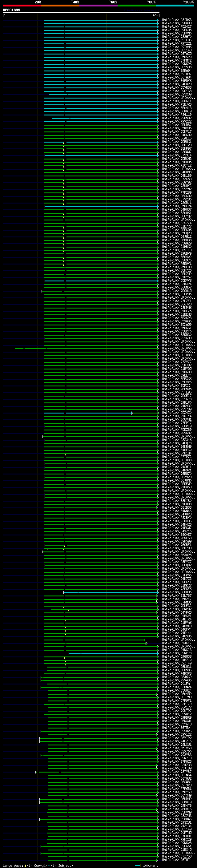Click the short cyan bar of C5Z4Z0
This screenshot has height=868, width=197.
88,413
